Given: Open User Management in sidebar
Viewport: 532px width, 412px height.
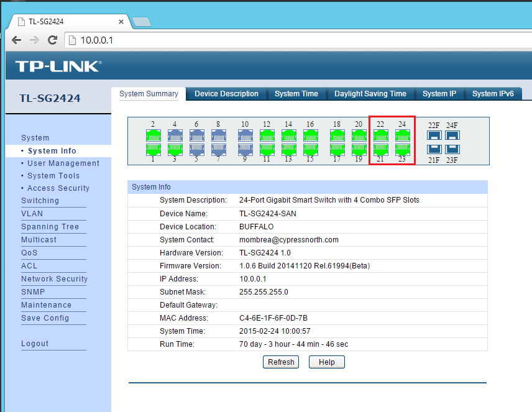Looking at the screenshot, I should (63, 163).
